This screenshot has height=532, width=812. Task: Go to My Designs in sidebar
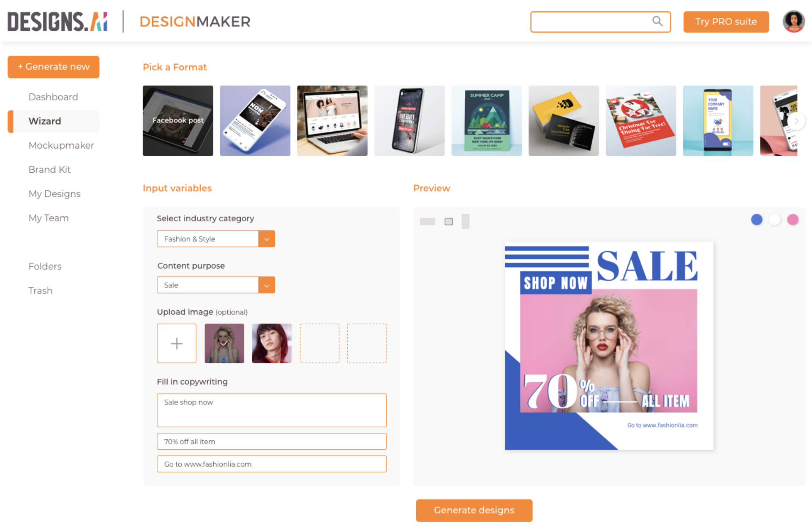(54, 194)
